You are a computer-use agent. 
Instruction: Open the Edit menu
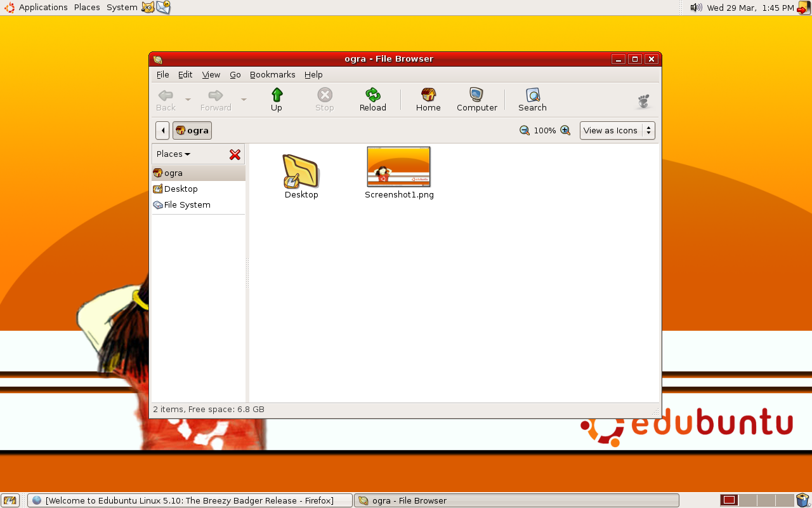[185, 74]
